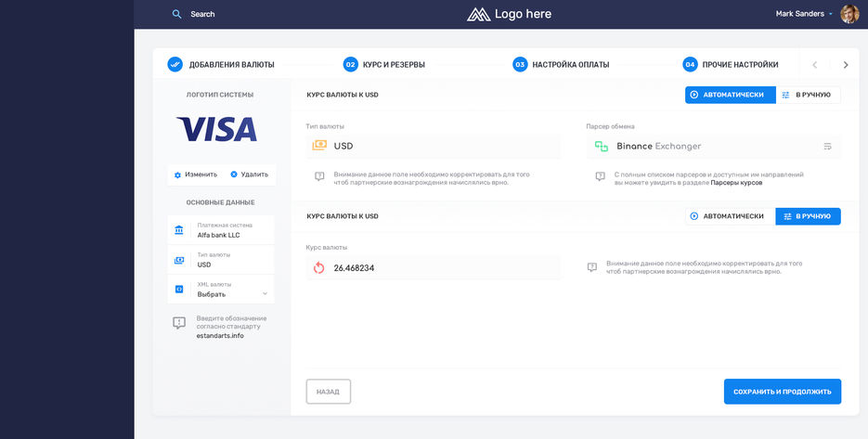Click the Парсер обмена label
This screenshot has width=868, height=439.
(610, 126)
